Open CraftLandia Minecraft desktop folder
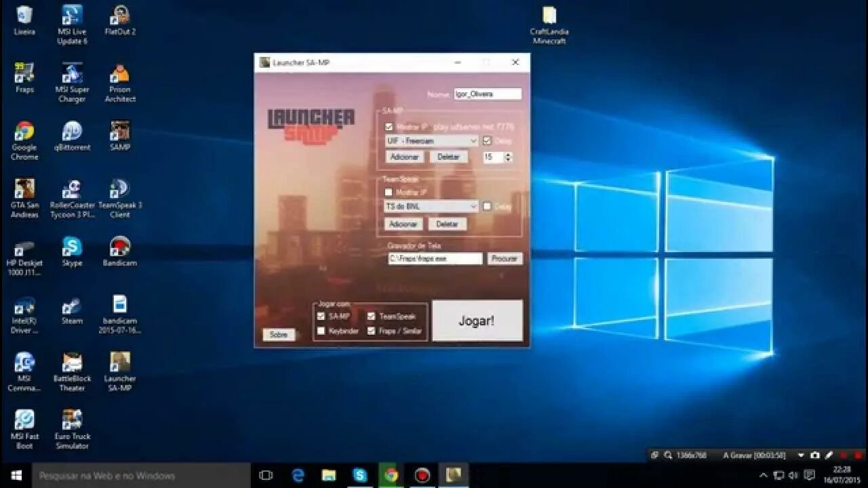The width and height of the screenshot is (868, 488). (x=549, y=25)
